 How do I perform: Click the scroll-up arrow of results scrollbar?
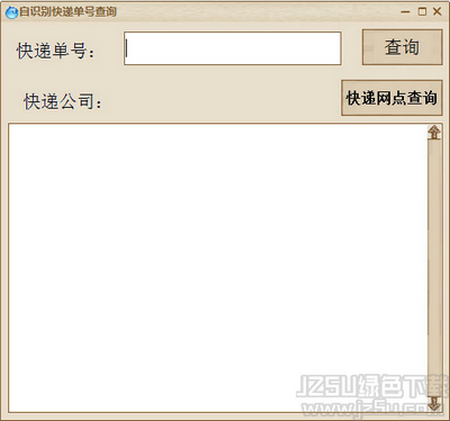click(x=434, y=133)
